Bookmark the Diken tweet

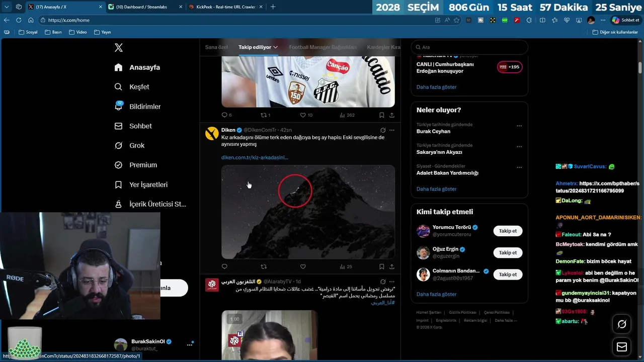(x=382, y=266)
